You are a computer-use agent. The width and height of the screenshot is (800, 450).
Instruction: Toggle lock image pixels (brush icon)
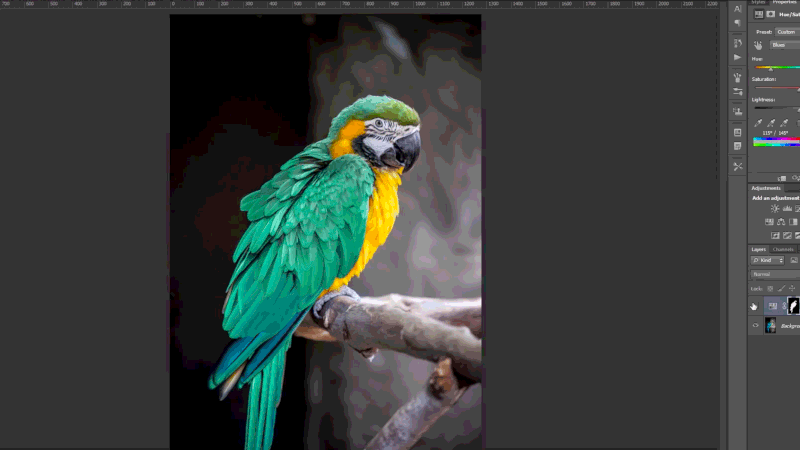(781, 289)
